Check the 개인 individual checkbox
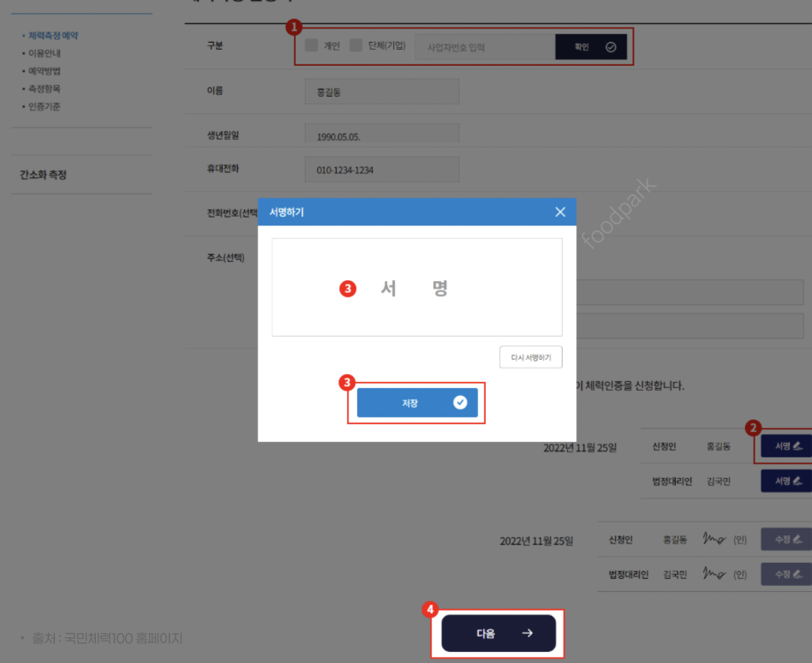The height and width of the screenshot is (663, 812). tap(311, 45)
